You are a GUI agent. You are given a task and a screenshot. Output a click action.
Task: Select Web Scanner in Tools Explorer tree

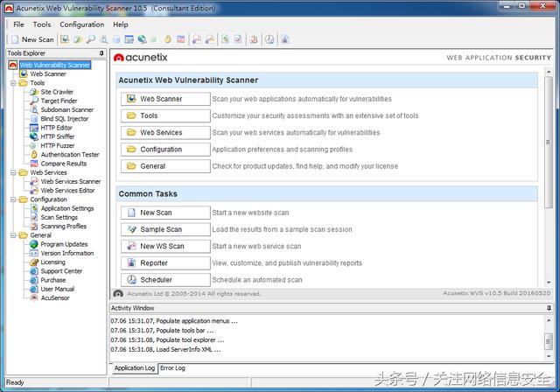48,73
